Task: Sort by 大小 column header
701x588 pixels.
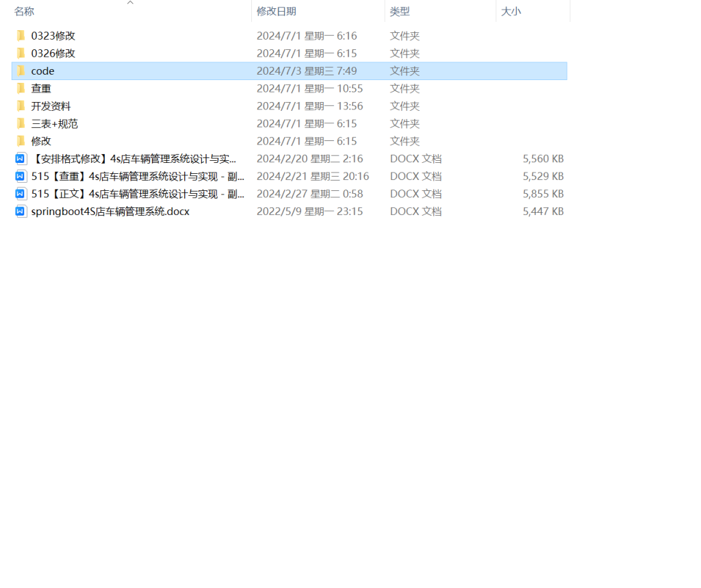Action: tap(511, 12)
